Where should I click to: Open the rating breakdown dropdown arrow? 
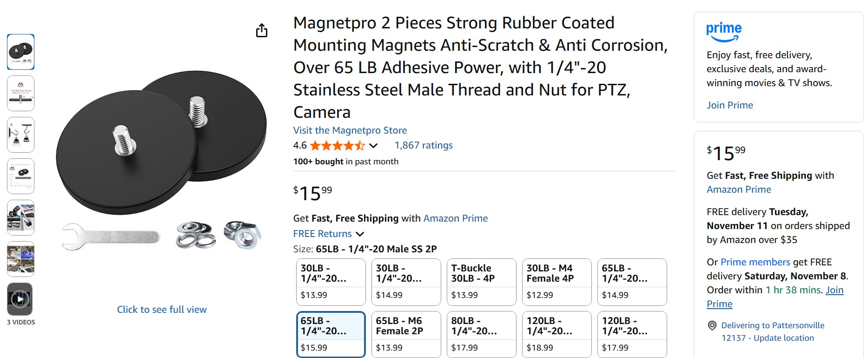coord(373,146)
